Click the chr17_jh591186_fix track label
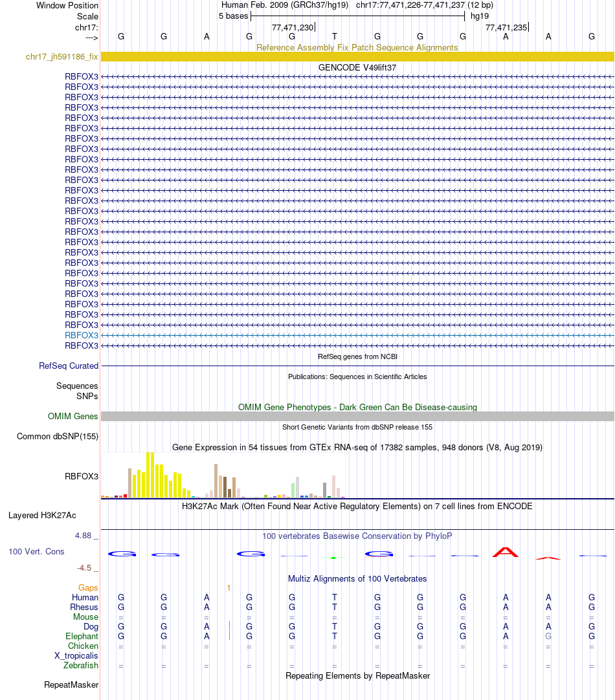Image resolution: width=615 pixels, height=700 pixels. tap(61, 57)
